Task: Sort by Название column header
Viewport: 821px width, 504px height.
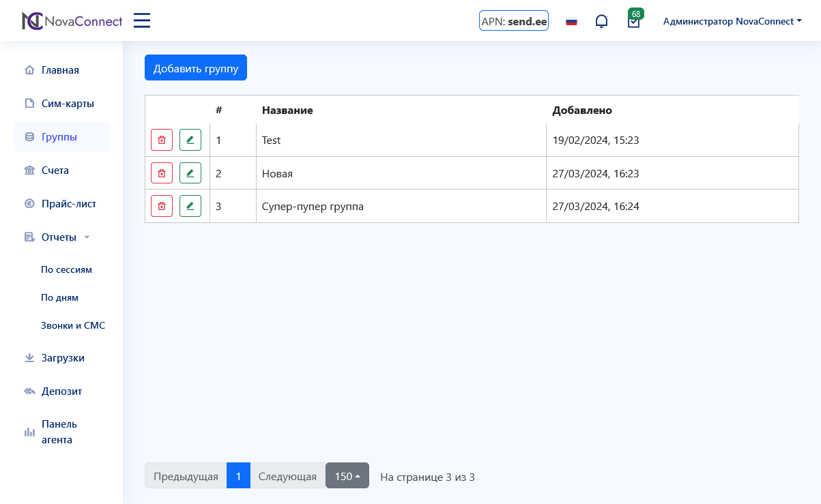Action: [287, 110]
